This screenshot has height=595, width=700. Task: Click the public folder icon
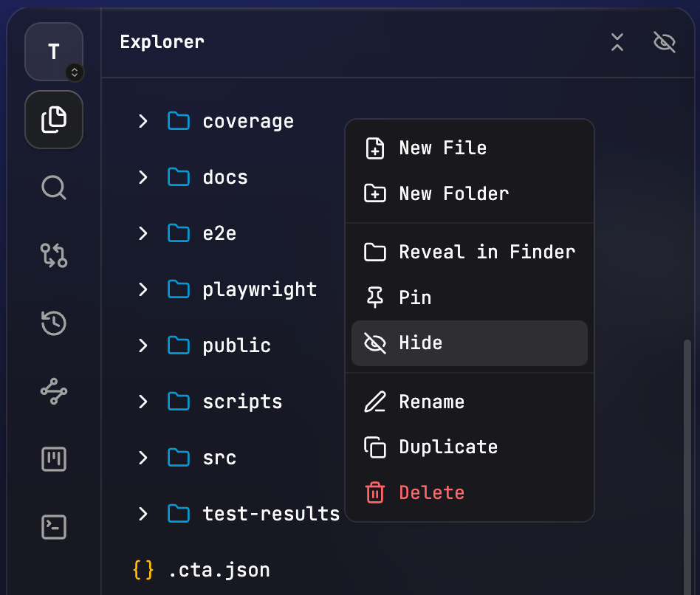pos(179,345)
